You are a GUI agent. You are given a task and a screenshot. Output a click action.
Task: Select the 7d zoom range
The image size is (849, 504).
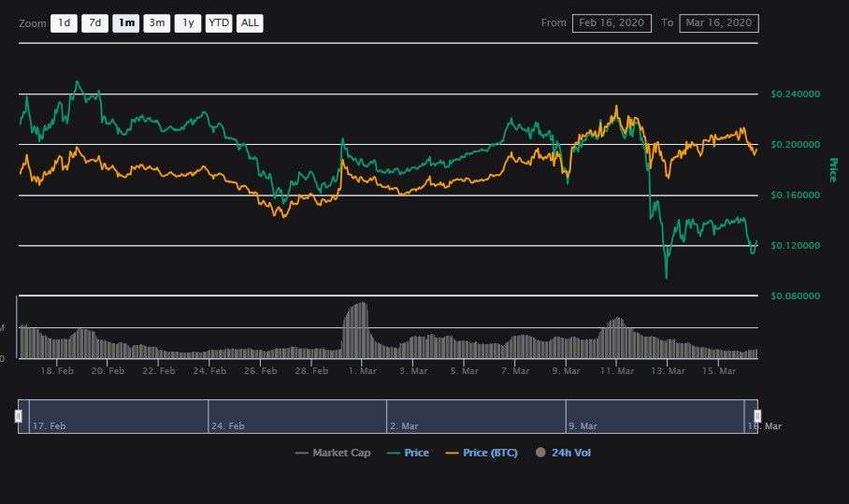click(94, 23)
